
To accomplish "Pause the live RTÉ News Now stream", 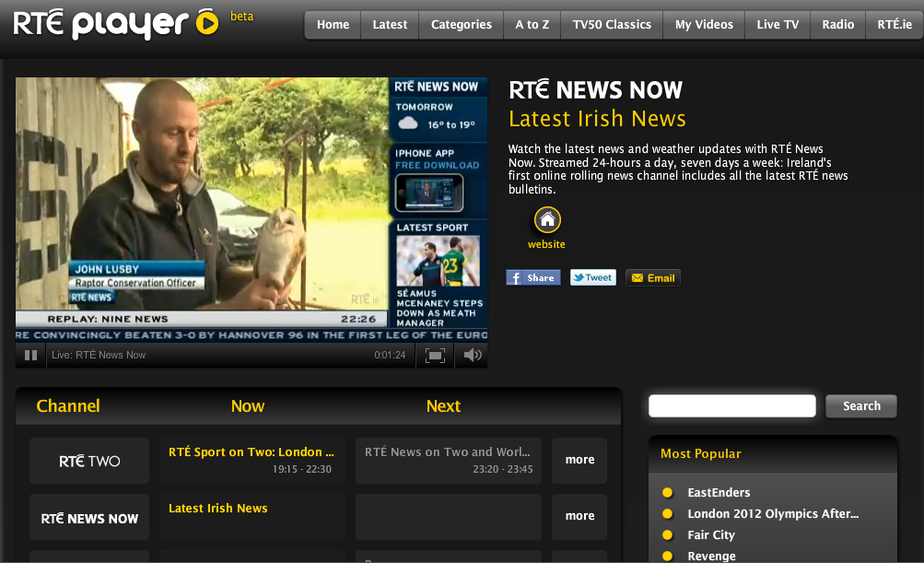I will pyautogui.click(x=30, y=355).
